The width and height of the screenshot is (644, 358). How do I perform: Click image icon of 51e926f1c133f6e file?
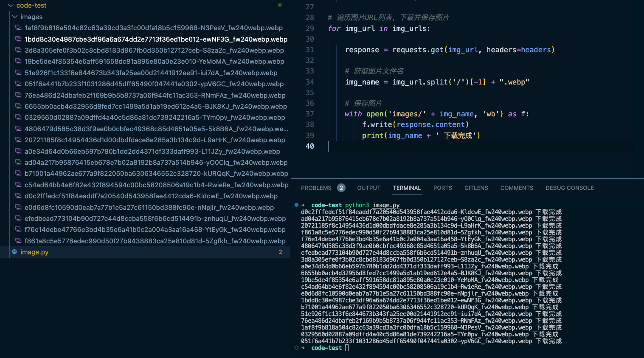18,73
